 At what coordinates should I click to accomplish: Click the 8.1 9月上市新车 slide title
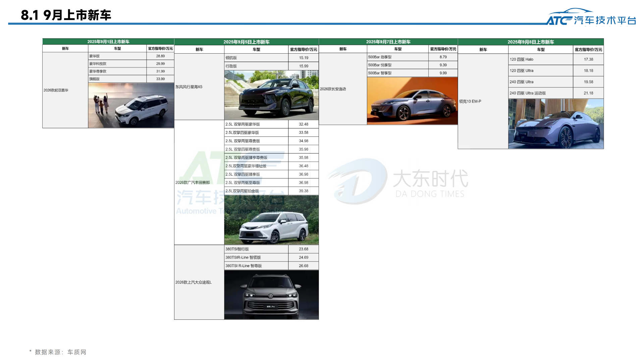(x=66, y=15)
